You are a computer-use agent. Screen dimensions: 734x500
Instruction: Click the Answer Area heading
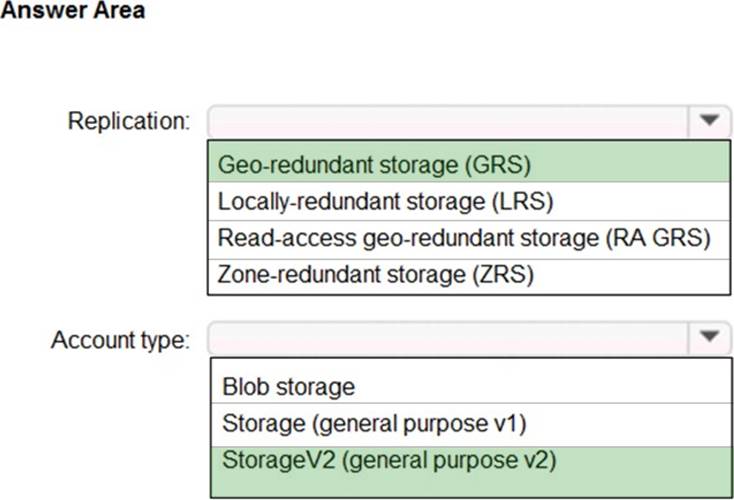(x=73, y=11)
